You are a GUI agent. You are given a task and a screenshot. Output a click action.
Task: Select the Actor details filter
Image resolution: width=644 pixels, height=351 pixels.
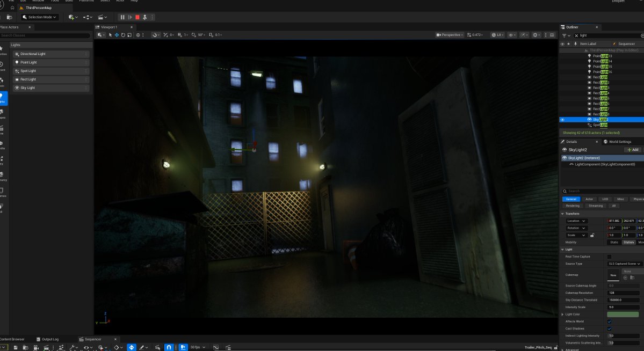(589, 199)
